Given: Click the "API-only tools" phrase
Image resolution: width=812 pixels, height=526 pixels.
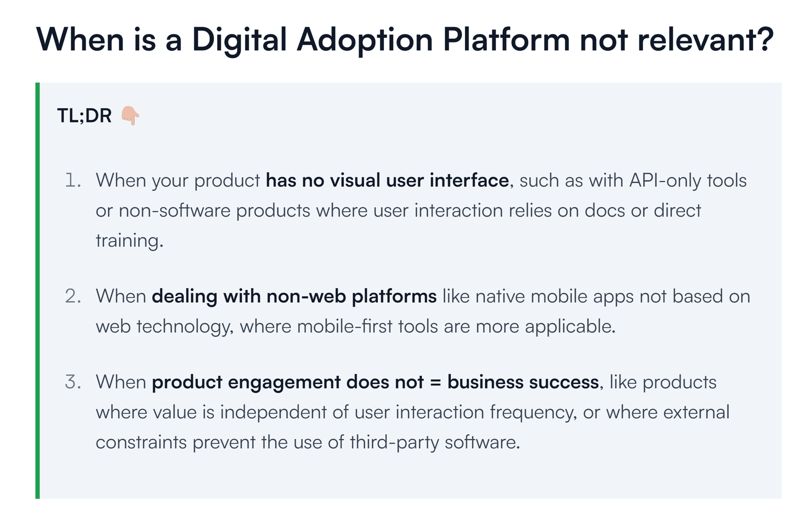Looking at the screenshot, I should click(x=688, y=180).
